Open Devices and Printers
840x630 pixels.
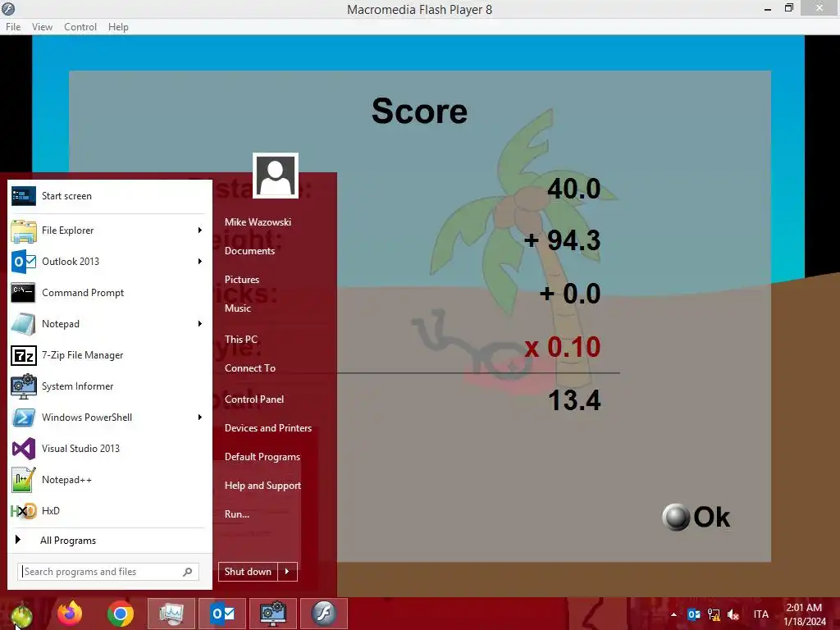268,428
